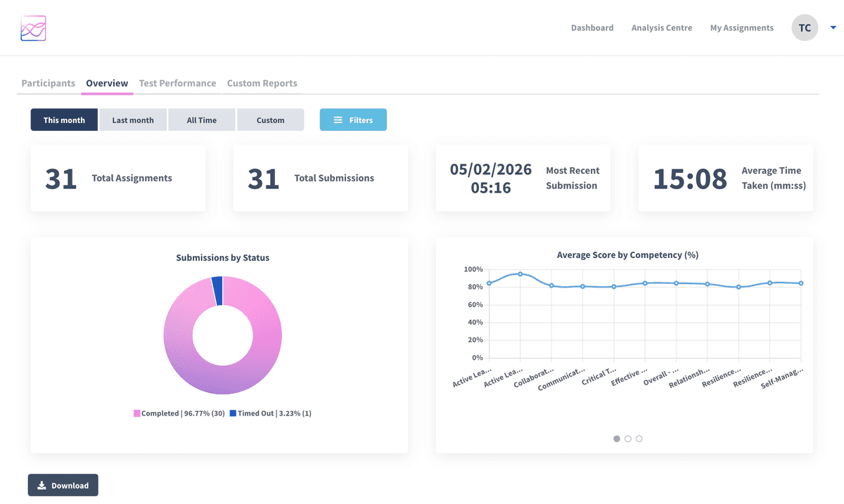Enable the All Time filter

pos(202,119)
